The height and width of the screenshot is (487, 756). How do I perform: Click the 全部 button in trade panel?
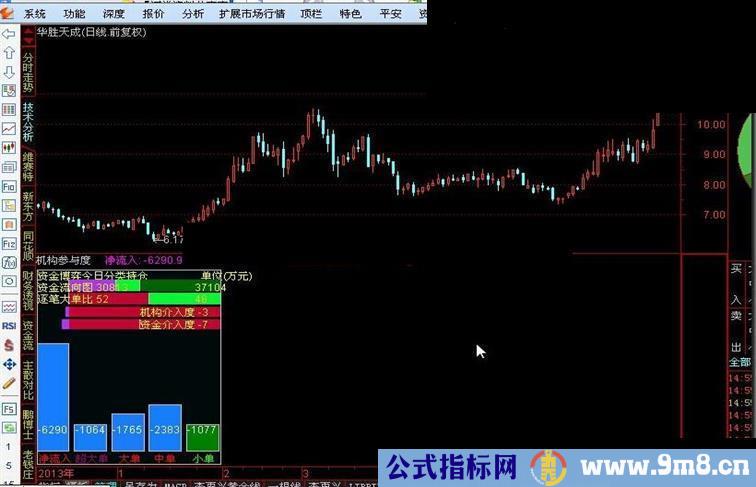pos(740,362)
